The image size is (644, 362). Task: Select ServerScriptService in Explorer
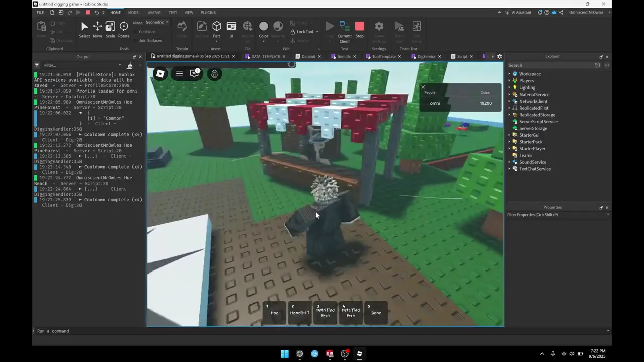coord(538,122)
